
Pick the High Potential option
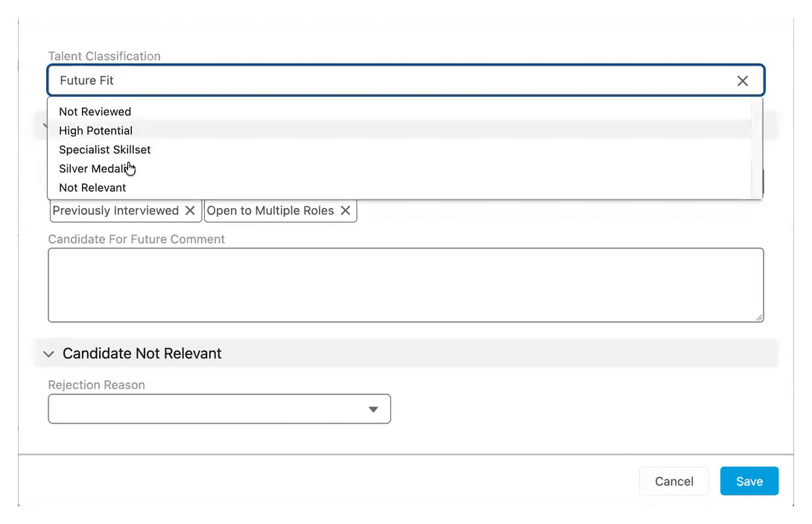coord(399,130)
